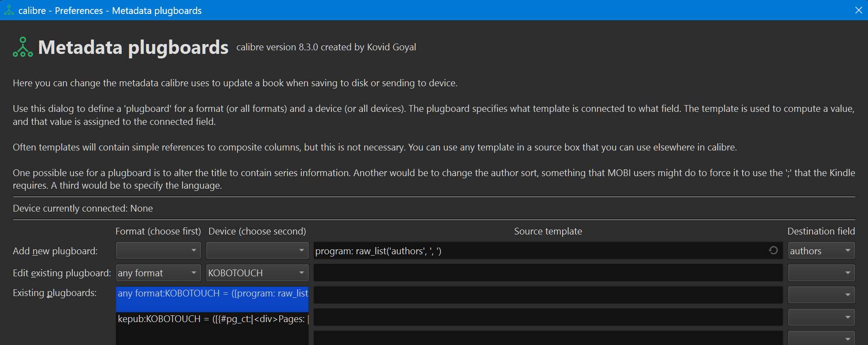This screenshot has height=345, width=868.
Task: Click the calibre logo in the title bar
Action: click(9, 10)
